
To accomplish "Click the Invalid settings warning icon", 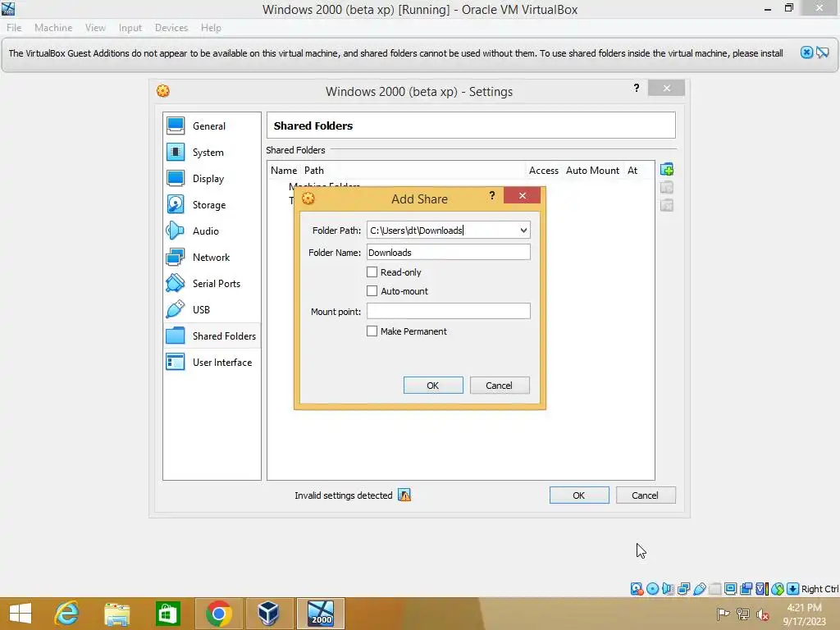I will 404,495.
